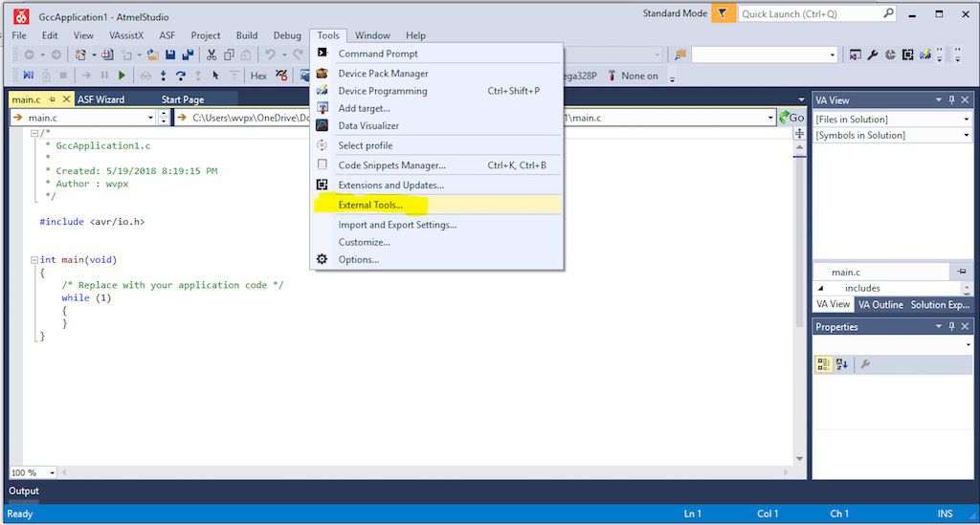Pin the Properties panel
The image size is (980, 525).
(952, 326)
